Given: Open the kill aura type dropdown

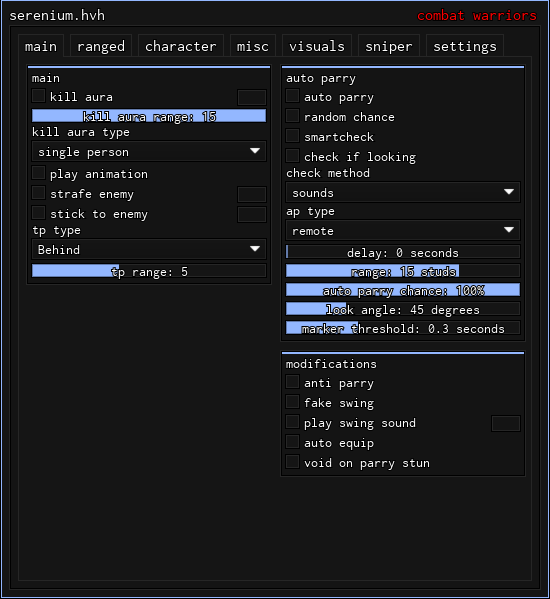Looking at the screenshot, I should (149, 152).
